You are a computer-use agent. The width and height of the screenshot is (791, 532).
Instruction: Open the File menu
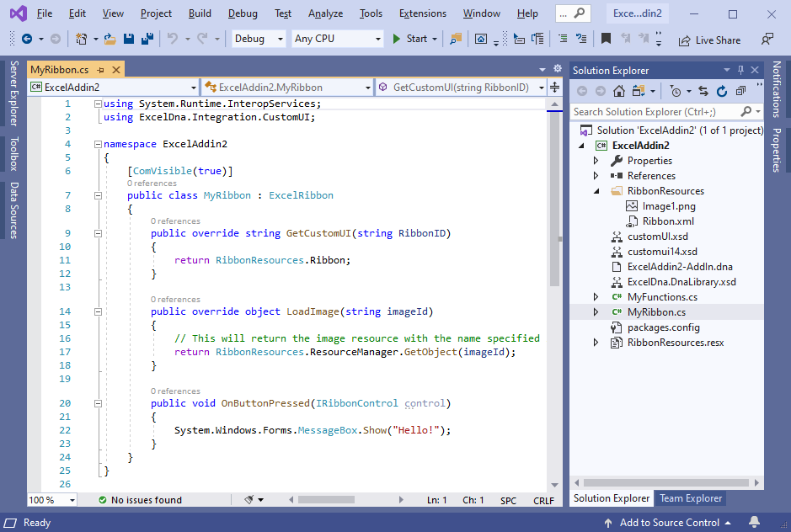click(45, 13)
